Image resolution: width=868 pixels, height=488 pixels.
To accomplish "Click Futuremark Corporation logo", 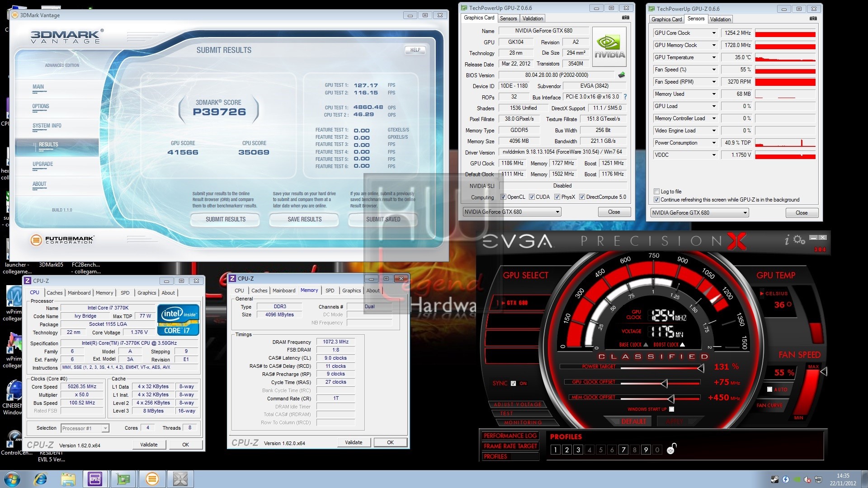I will point(62,240).
